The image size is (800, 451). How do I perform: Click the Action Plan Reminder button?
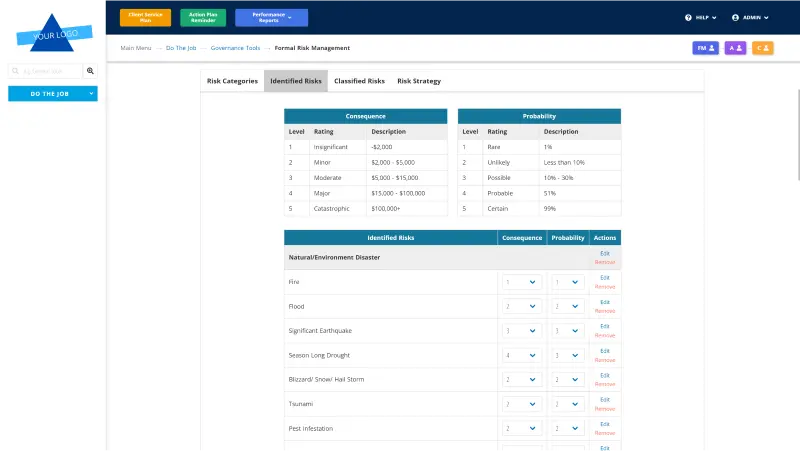click(x=203, y=17)
